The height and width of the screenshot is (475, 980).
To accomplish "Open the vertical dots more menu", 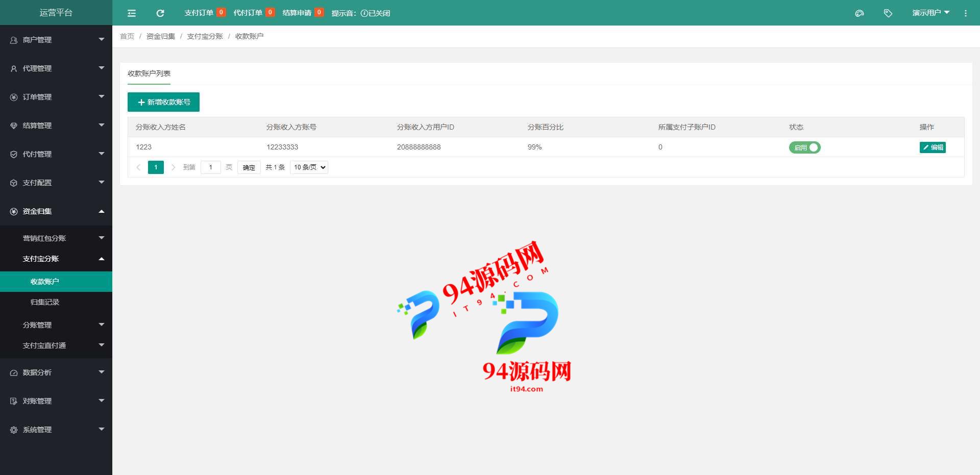I will tap(965, 13).
